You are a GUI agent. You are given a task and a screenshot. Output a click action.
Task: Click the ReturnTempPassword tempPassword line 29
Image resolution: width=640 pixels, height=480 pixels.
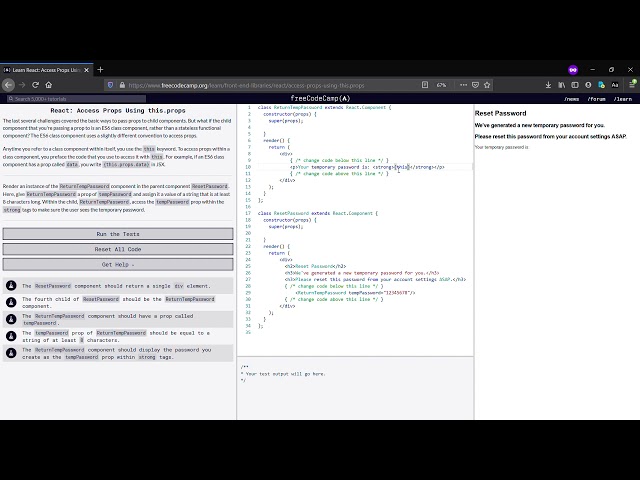(355, 293)
